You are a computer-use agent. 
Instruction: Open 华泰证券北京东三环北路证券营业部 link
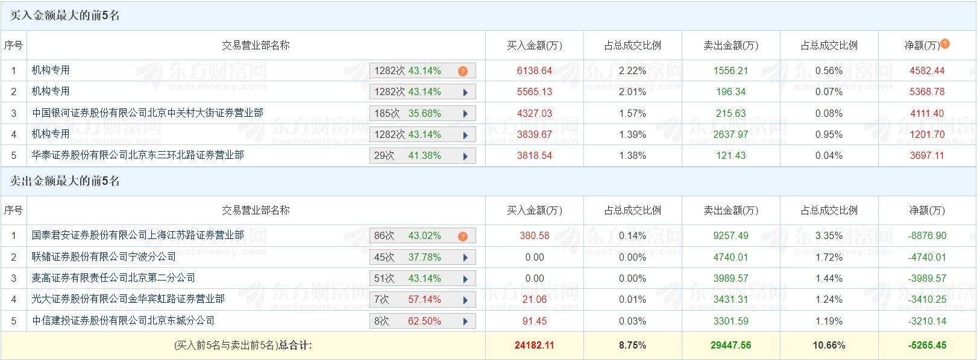point(137,155)
